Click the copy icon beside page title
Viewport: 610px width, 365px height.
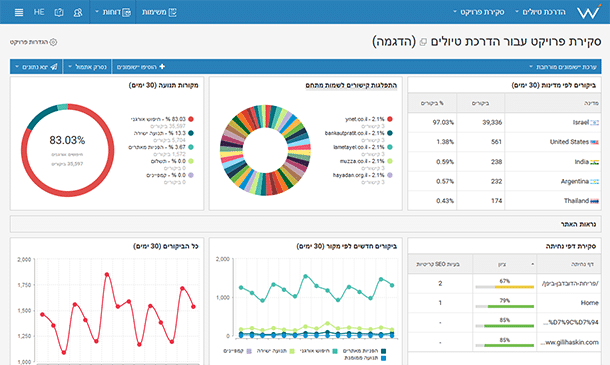[423, 42]
